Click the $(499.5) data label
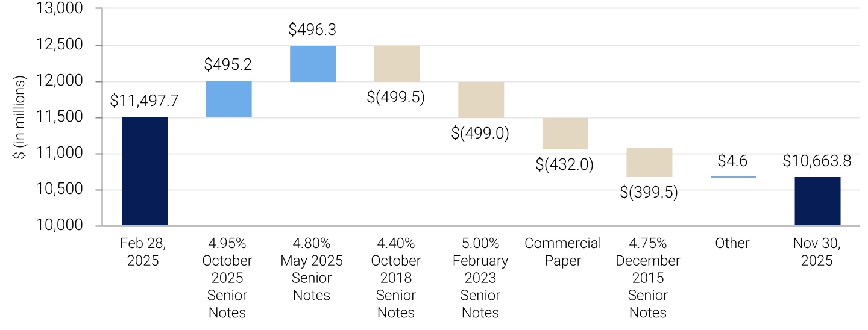 [396, 97]
